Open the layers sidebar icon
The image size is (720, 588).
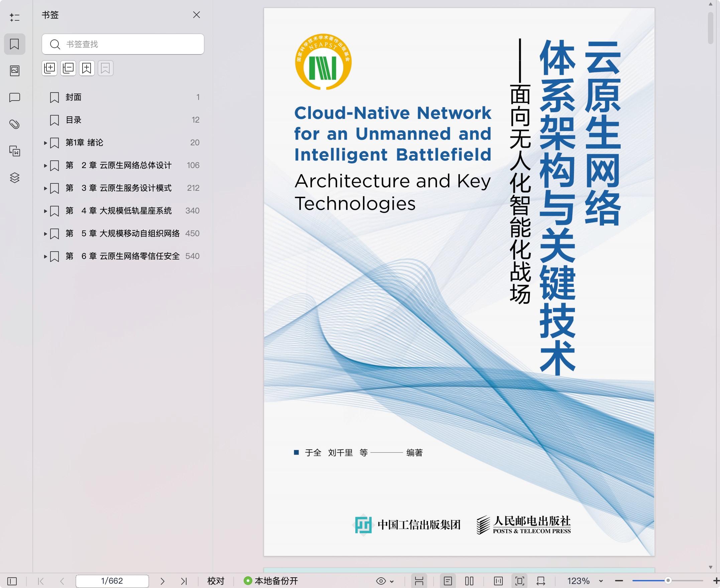pyautogui.click(x=15, y=178)
